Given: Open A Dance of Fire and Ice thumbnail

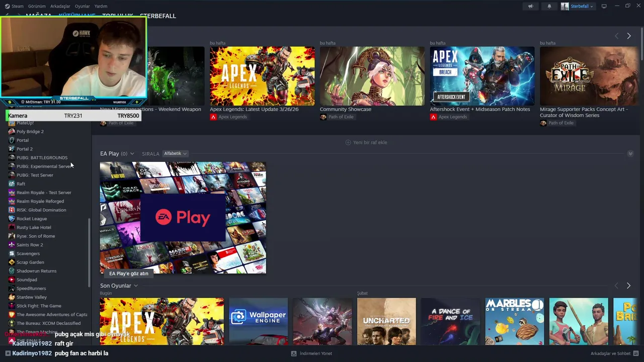Looking at the screenshot, I should tap(450, 321).
